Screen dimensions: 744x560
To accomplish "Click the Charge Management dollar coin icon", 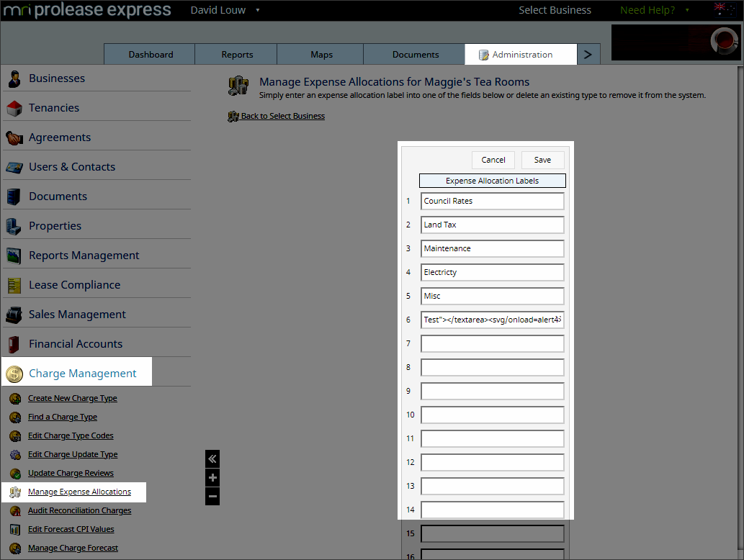I will coord(14,374).
